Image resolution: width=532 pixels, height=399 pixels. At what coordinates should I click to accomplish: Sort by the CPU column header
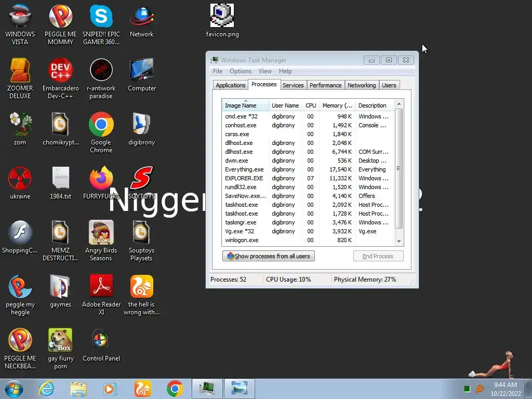point(311,105)
